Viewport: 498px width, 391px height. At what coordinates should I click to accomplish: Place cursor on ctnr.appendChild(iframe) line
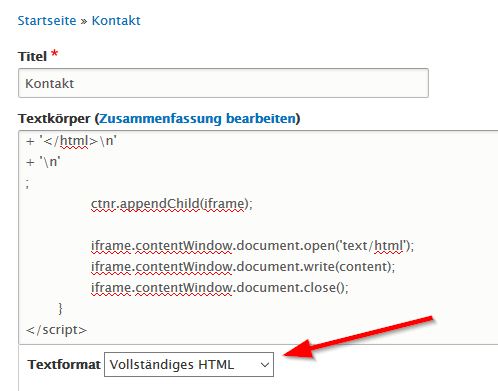(x=172, y=204)
